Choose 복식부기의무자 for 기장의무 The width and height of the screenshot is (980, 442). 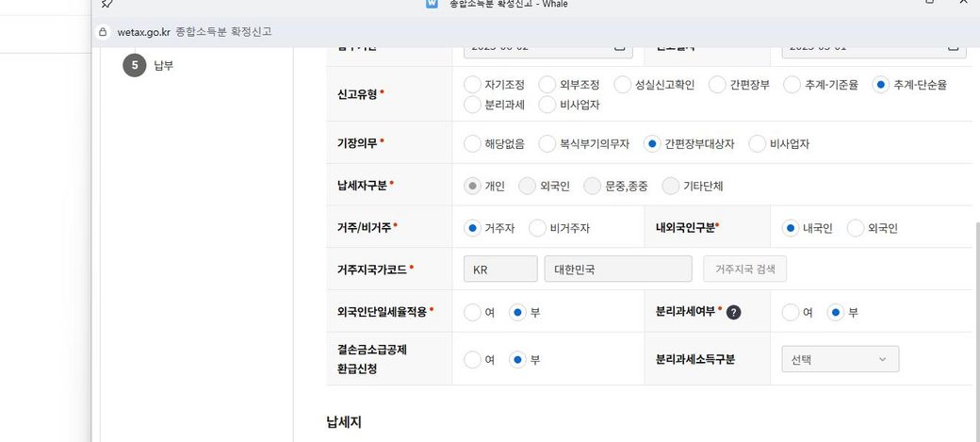pyautogui.click(x=547, y=144)
